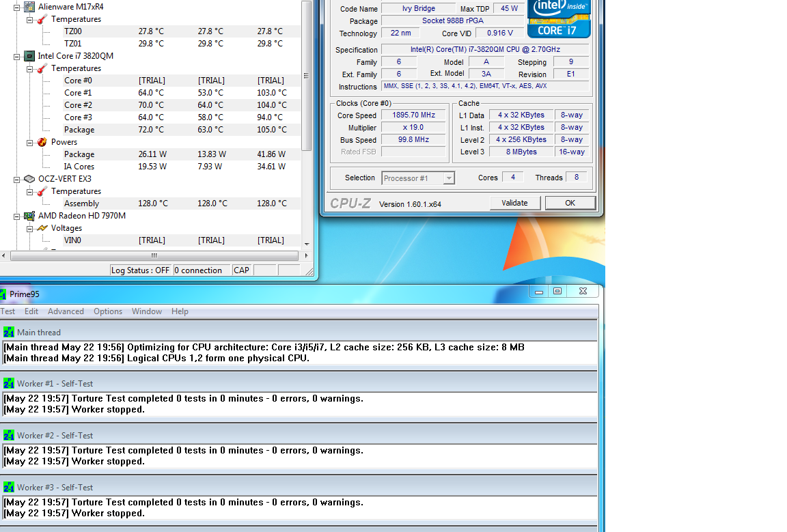Collapse the Alienware M17xR4 tree node

pos(16,8)
